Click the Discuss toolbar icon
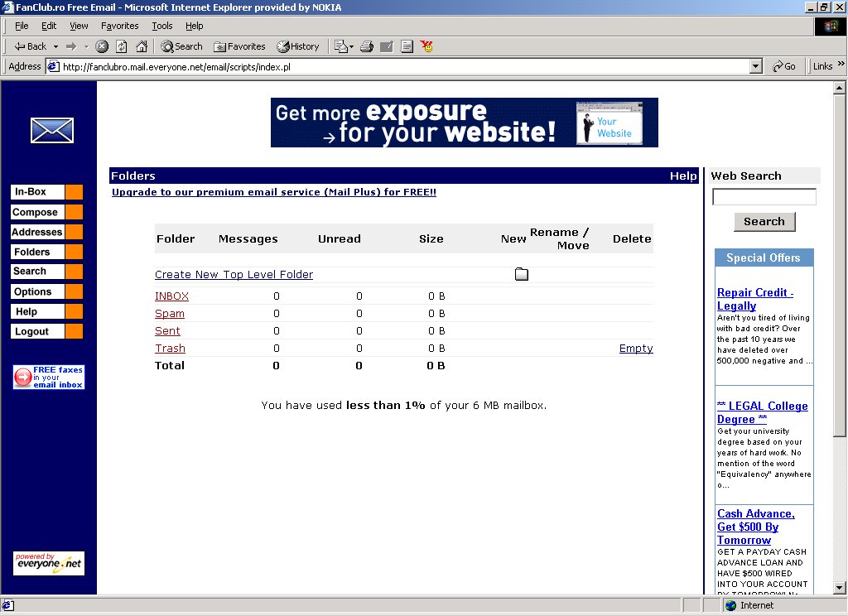848x616 pixels. click(x=407, y=46)
